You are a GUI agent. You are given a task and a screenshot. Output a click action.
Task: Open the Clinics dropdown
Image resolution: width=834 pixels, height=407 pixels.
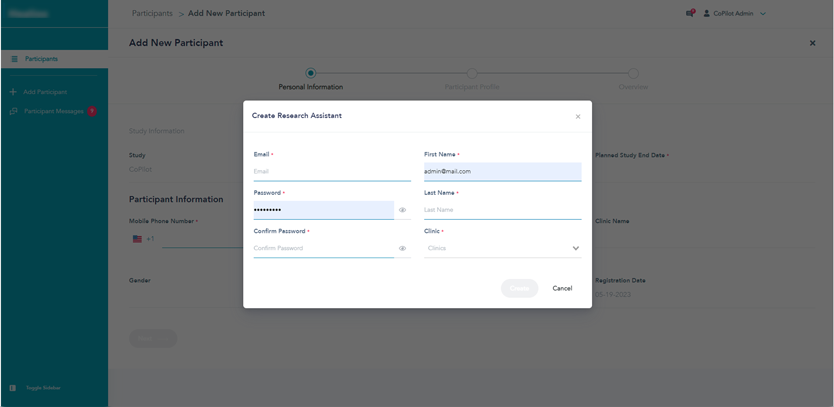coord(502,248)
